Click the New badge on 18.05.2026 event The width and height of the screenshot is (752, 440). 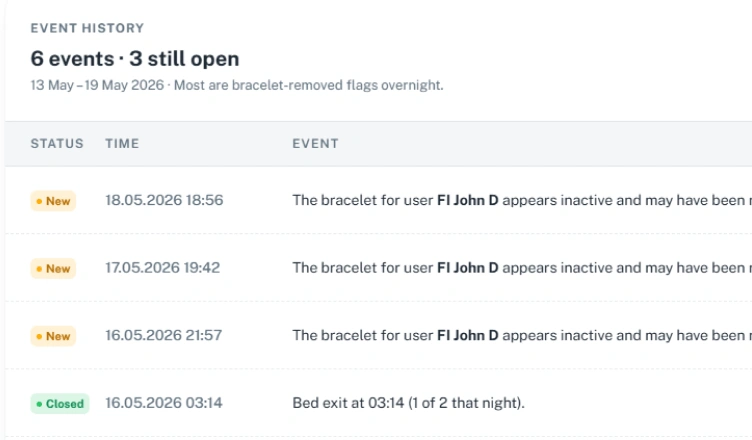pyautogui.click(x=53, y=201)
